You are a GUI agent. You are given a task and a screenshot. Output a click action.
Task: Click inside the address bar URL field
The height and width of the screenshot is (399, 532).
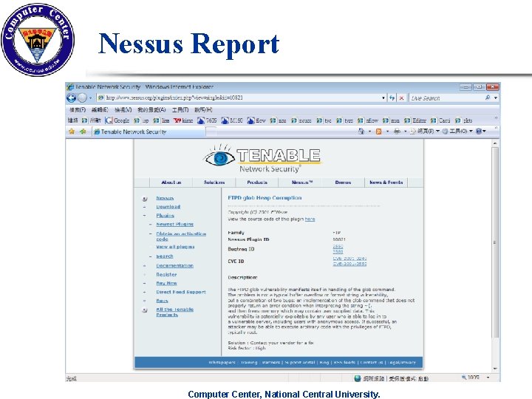click(241, 98)
